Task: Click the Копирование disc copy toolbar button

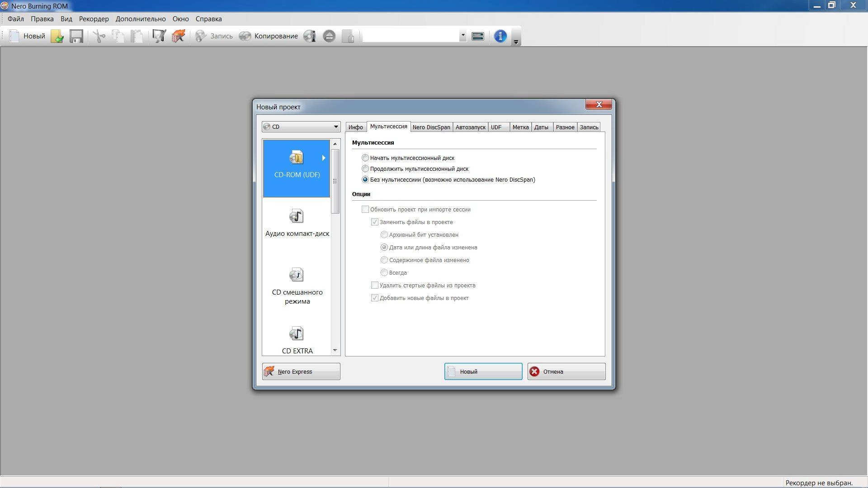Action: pyautogui.click(x=269, y=36)
